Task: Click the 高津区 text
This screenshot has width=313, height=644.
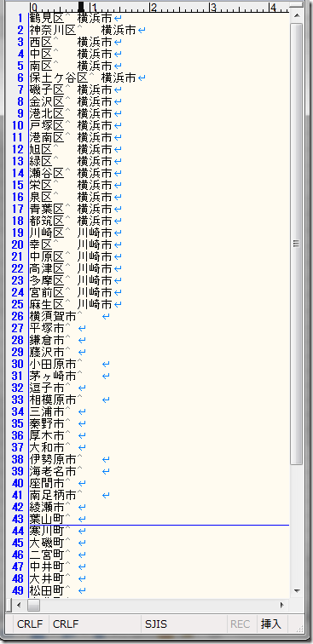Action: [47, 268]
